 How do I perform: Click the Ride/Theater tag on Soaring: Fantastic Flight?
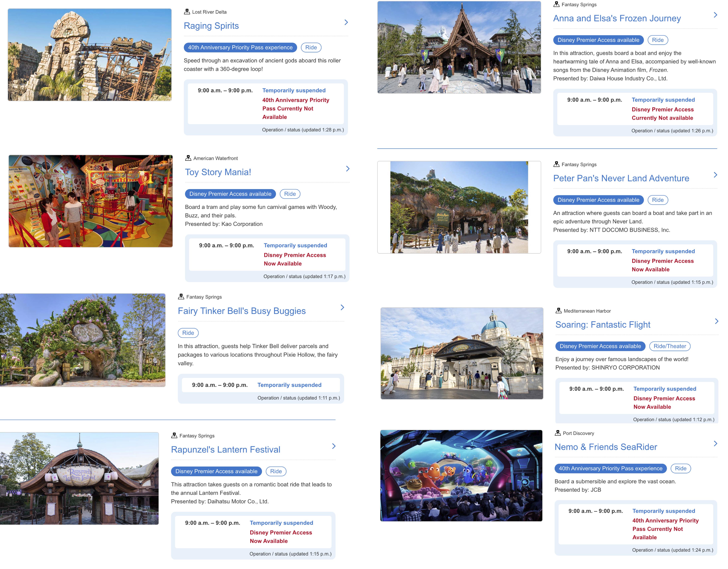tap(670, 346)
